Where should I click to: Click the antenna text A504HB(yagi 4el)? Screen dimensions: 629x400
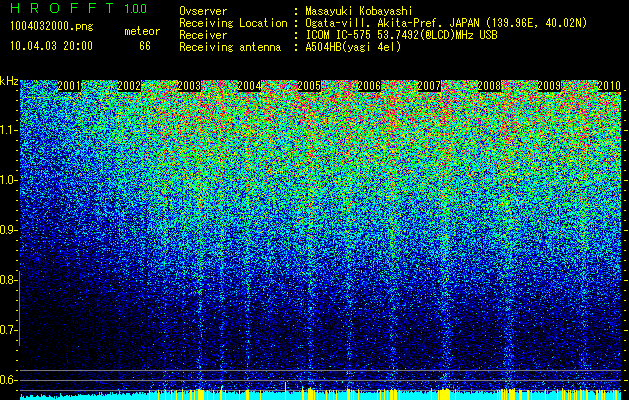353,47
